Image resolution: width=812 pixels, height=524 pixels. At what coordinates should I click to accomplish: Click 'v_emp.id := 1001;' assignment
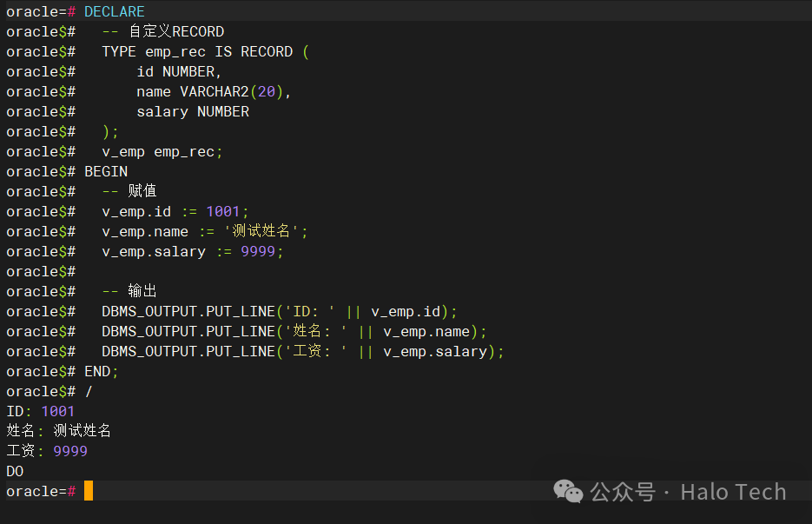175,211
